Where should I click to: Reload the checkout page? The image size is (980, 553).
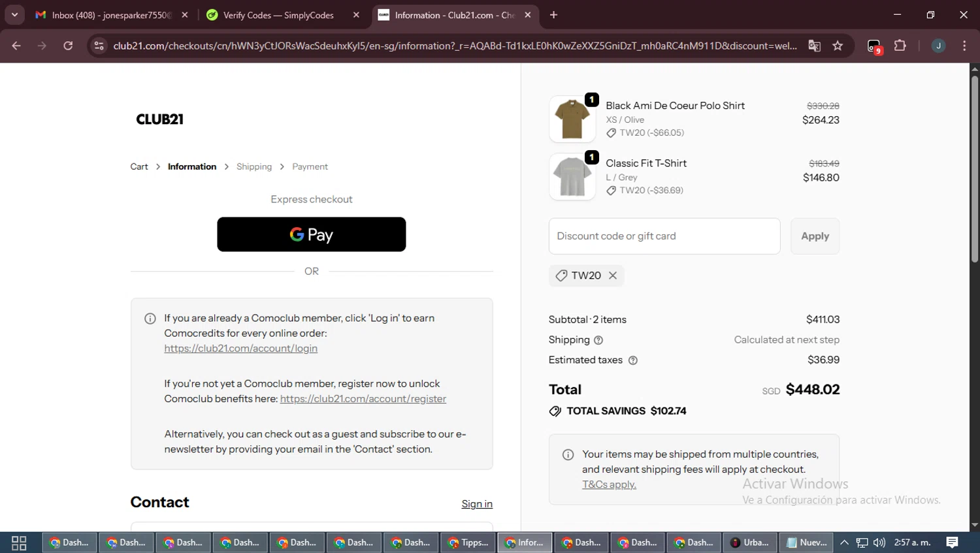click(x=68, y=46)
